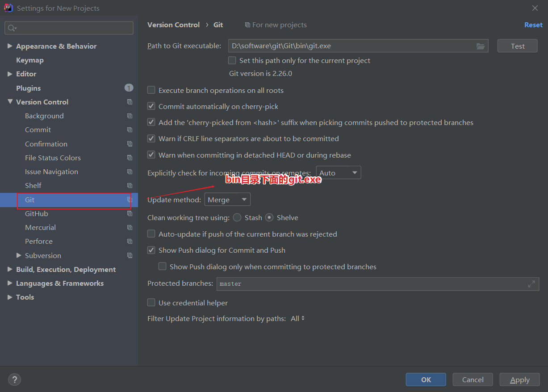Select the Confirmation settings item

[x=46, y=144]
